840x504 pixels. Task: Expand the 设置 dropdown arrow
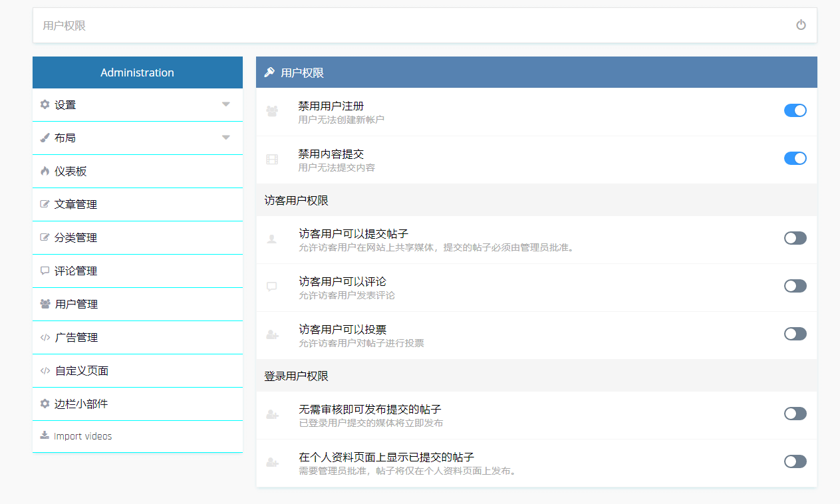tap(226, 104)
